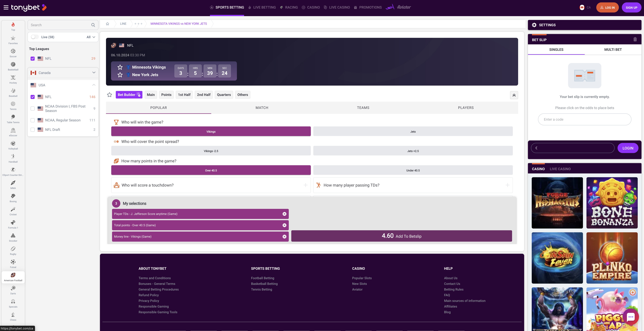The width and height of the screenshot is (644, 331).
Task: Check NFL Draft checkbox
Action: [x=32, y=130]
